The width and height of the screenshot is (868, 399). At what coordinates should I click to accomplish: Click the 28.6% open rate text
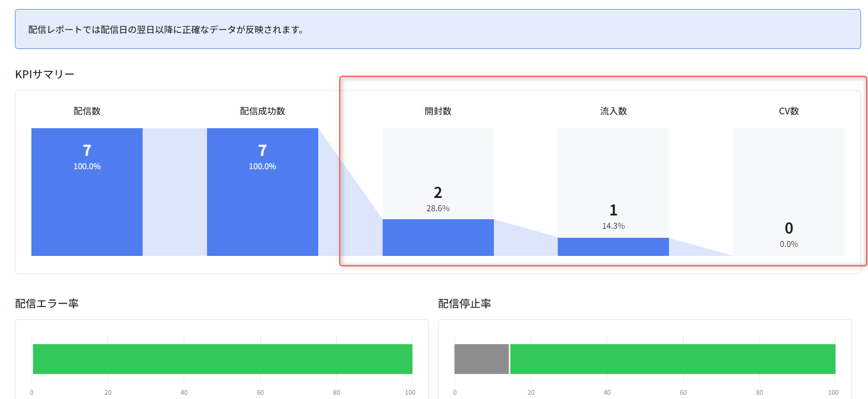[438, 209]
